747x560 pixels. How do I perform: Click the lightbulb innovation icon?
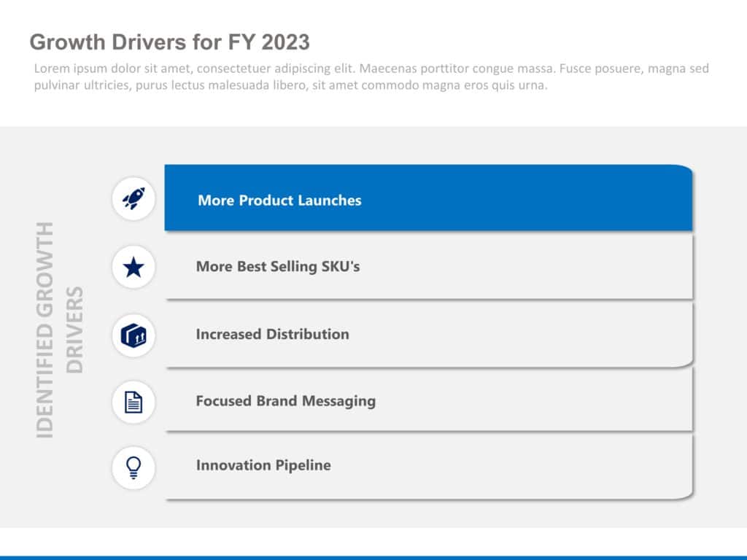tap(133, 467)
